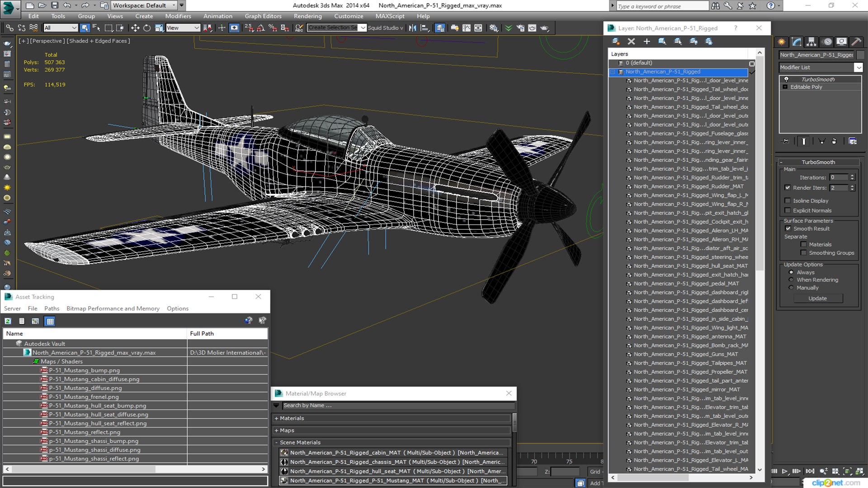Click the Select Object tool
Image resolution: width=868 pixels, height=488 pixels.
click(x=85, y=28)
